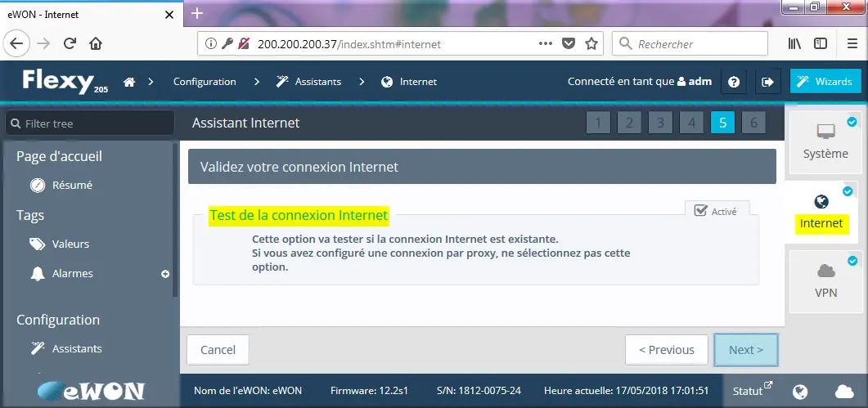The image size is (868, 408).
Task: Jump to wizard step 2
Action: pyautogui.click(x=629, y=123)
